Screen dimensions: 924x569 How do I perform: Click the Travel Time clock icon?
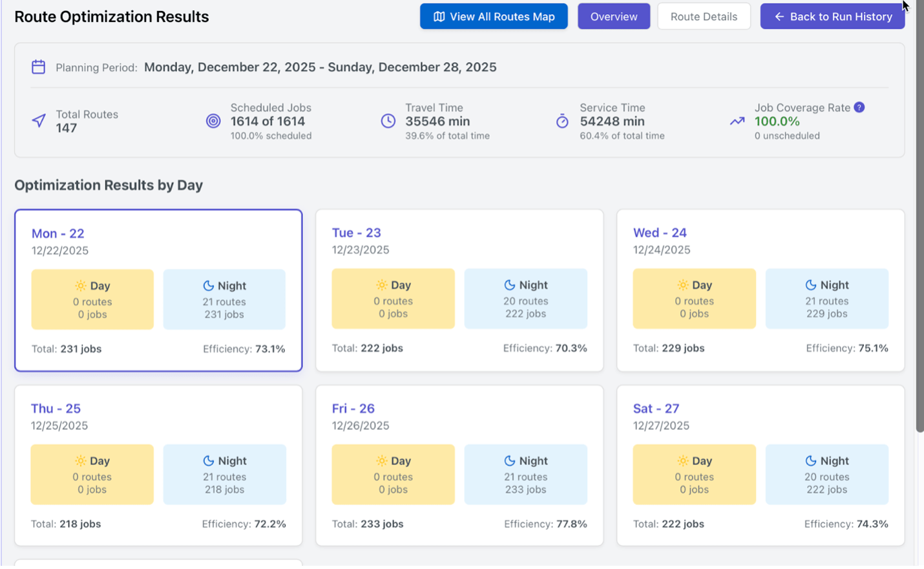tap(388, 121)
